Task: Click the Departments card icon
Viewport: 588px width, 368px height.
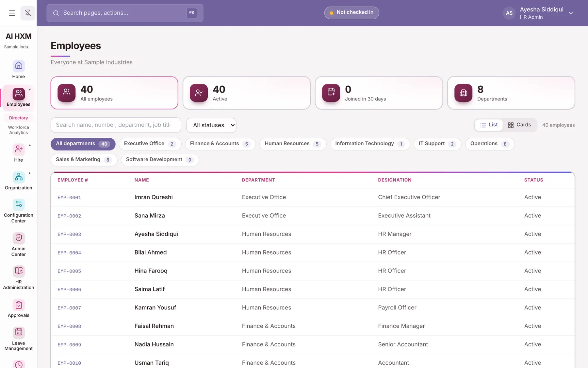Action: pos(463,93)
